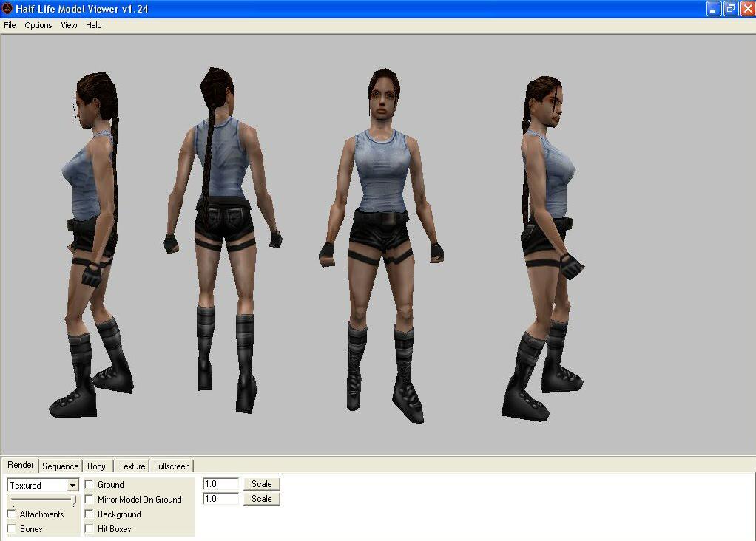Open the Help menu
This screenshot has height=541, width=756.
point(93,25)
